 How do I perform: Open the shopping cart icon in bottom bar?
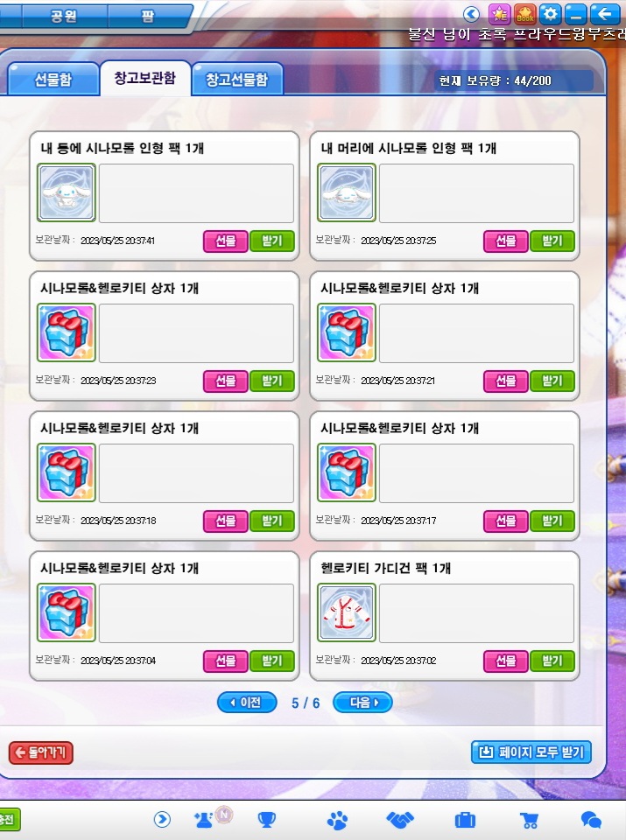point(530,820)
